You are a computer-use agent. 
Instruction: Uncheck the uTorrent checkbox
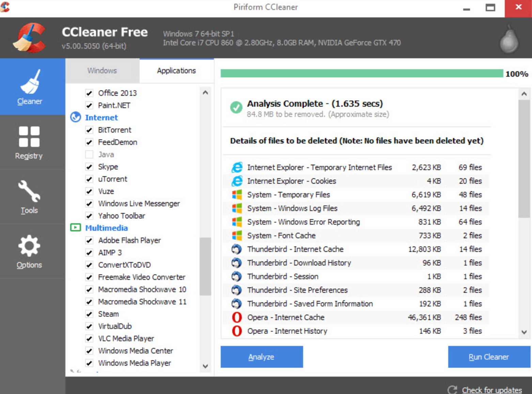pyautogui.click(x=89, y=179)
